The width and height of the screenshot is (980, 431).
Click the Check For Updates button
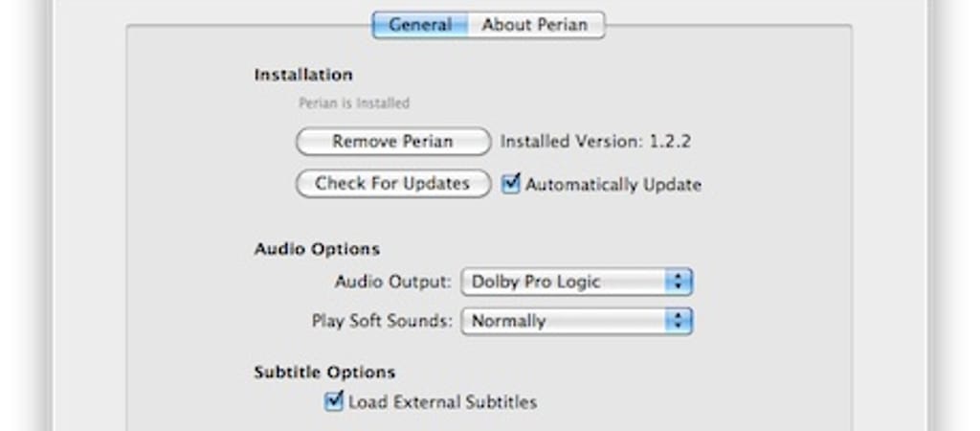coord(392,183)
